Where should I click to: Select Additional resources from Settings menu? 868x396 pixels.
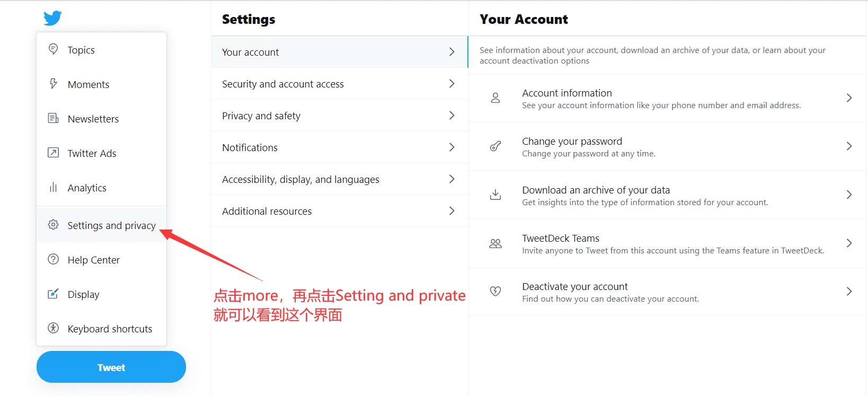tap(339, 210)
